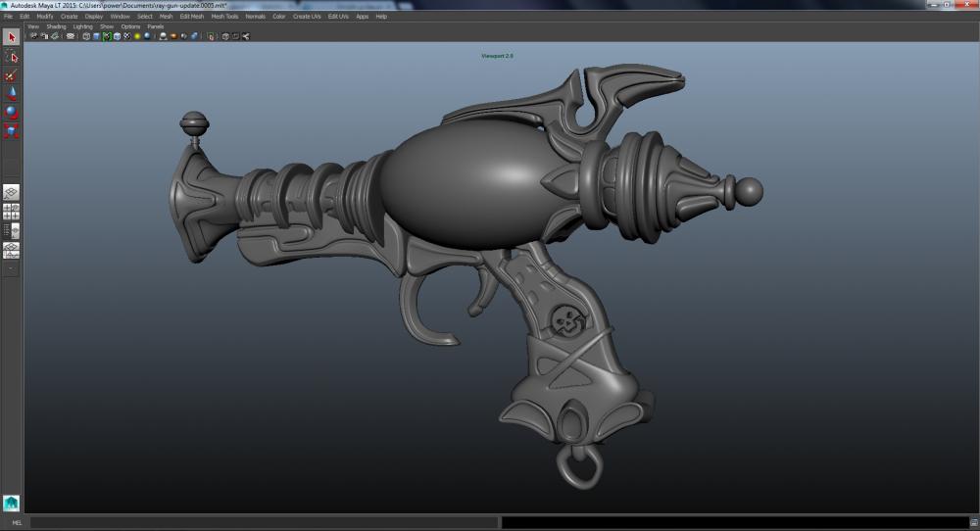Toggle textured checker display icon
Image resolution: width=980 pixels, height=531 pixels.
126,36
